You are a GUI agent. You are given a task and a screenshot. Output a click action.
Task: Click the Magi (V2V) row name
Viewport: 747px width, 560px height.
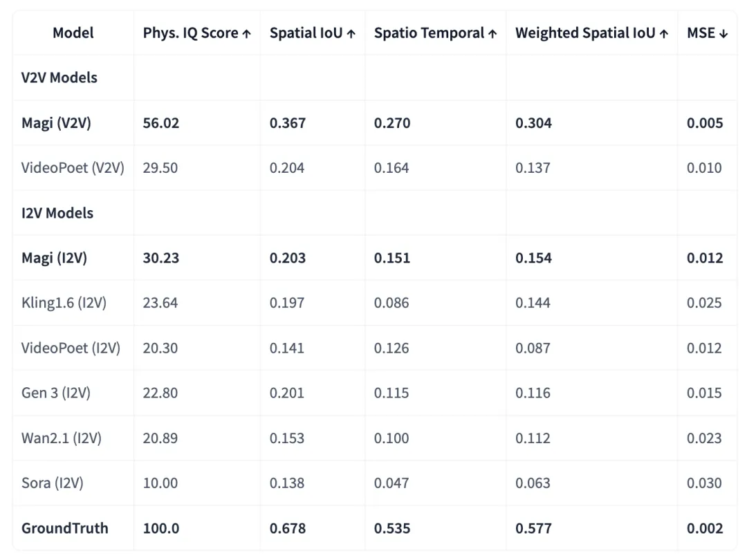tap(56, 123)
